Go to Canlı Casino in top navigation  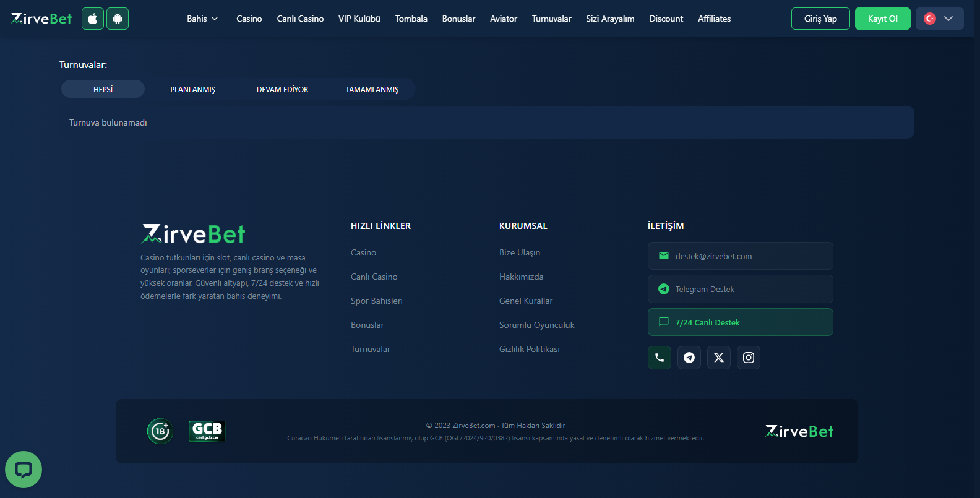coord(300,19)
